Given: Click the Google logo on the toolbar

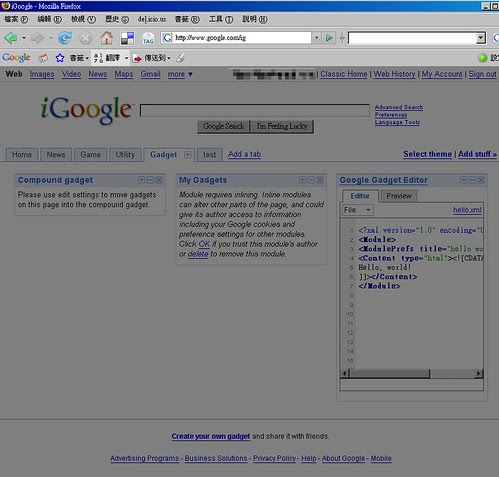Looking at the screenshot, I should tap(16, 58).
